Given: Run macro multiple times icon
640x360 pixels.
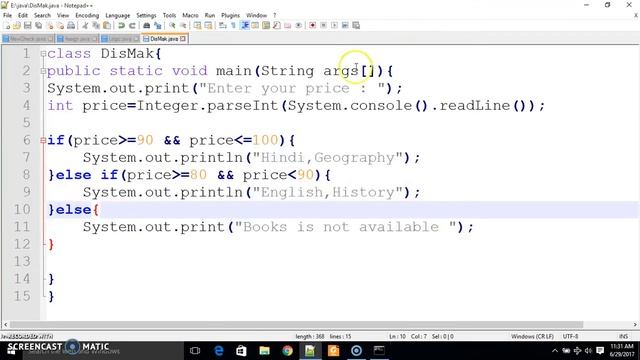Looking at the screenshot, I should pyautogui.click(x=345, y=25).
